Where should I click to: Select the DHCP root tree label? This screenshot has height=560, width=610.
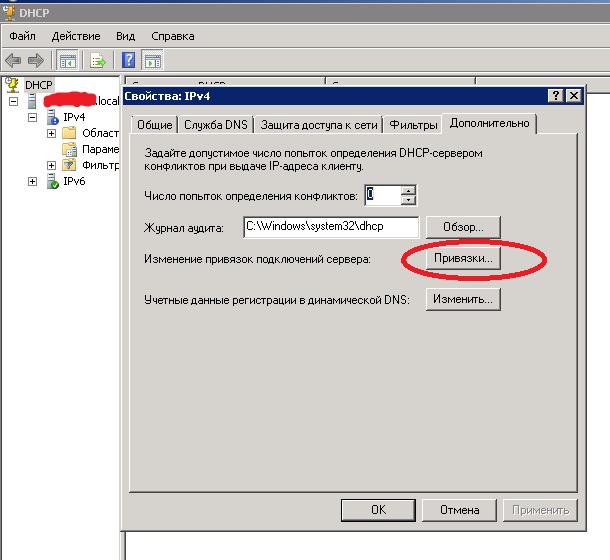click(39, 85)
